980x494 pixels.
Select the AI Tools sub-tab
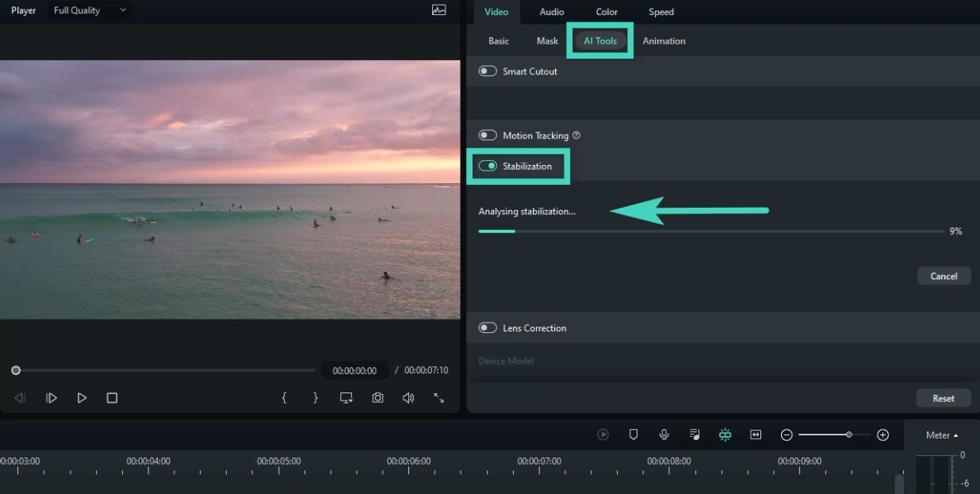(600, 40)
